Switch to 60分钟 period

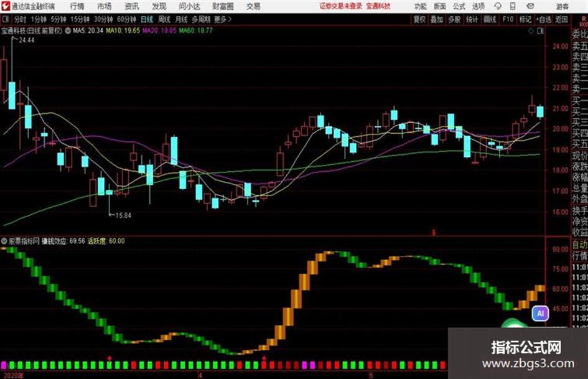[126, 19]
